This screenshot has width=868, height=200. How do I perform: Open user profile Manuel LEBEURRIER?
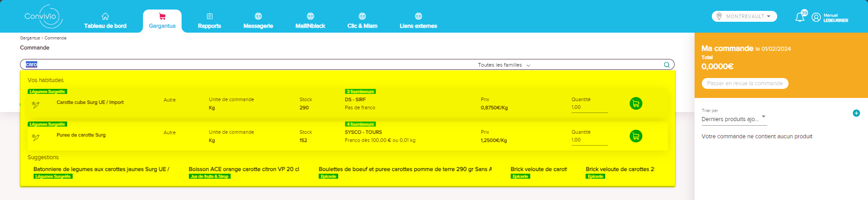[830, 18]
